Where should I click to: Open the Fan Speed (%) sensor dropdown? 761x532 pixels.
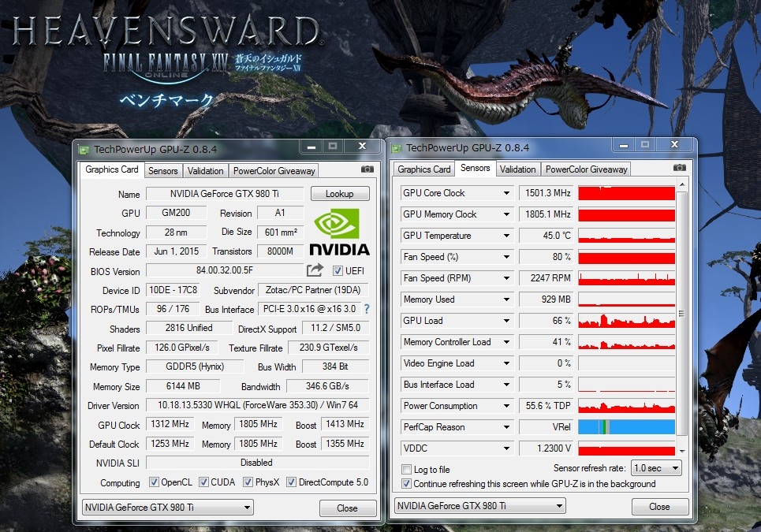(506, 257)
